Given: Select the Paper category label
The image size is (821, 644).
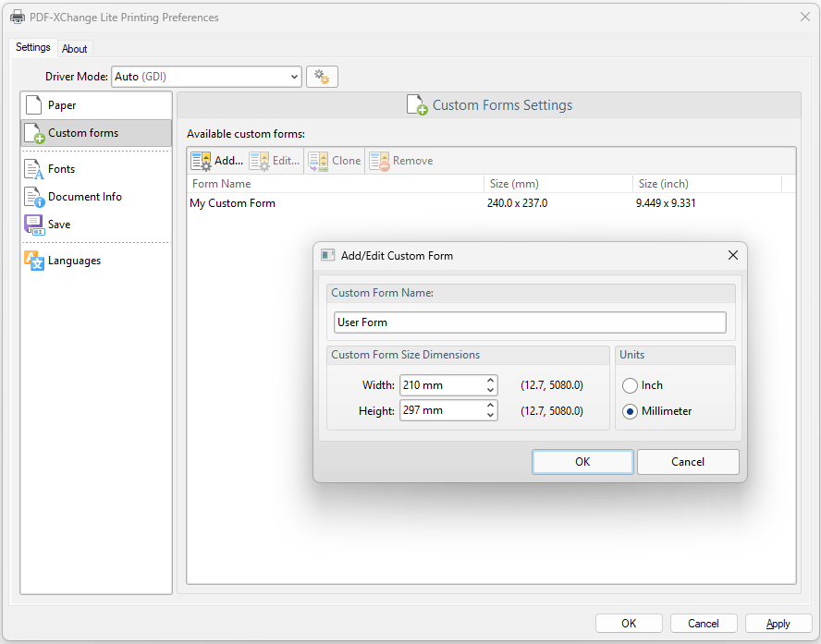Looking at the screenshot, I should [x=62, y=105].
